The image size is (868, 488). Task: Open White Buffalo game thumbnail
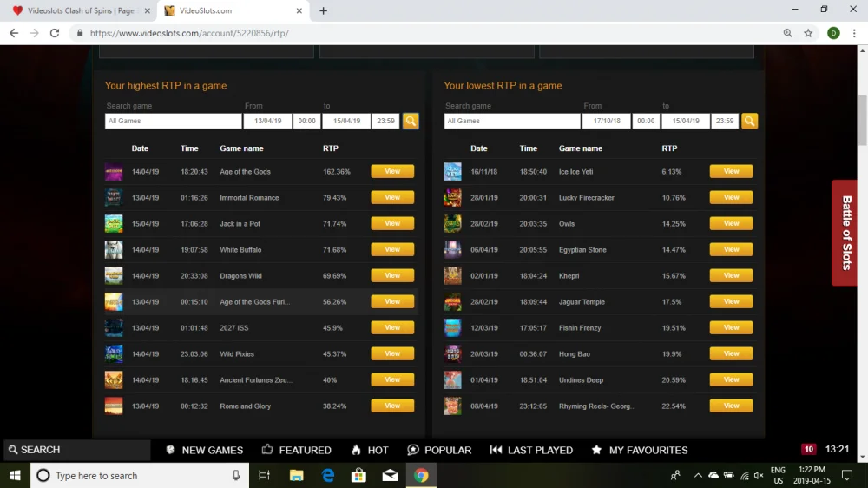114,250
